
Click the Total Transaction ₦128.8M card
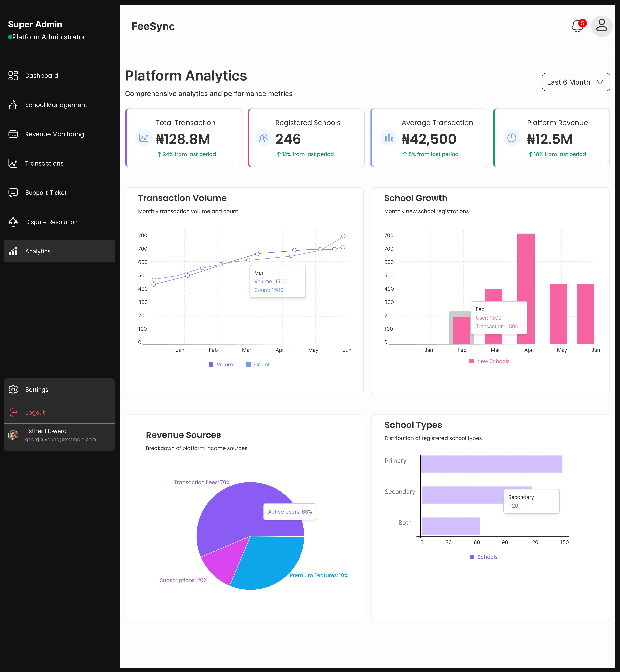click(184, 138)
